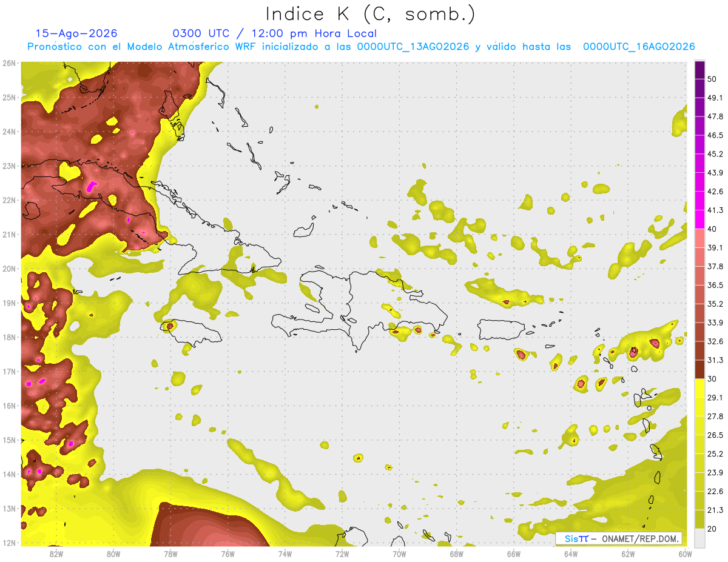Click the "36.5" color scale value
This screenshot has width=728, height=562.
click(x=715, y=285)
